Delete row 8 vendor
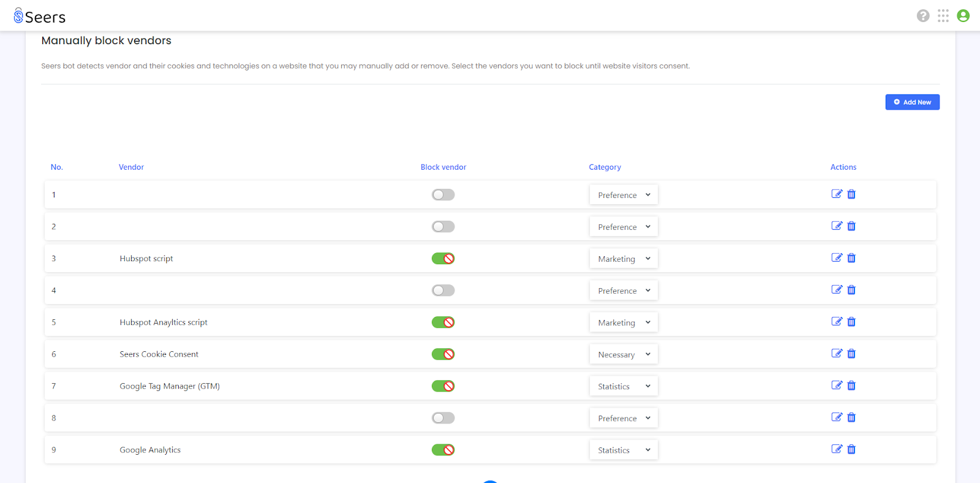Screen dimensions: 980x483 tap(851, 417)
